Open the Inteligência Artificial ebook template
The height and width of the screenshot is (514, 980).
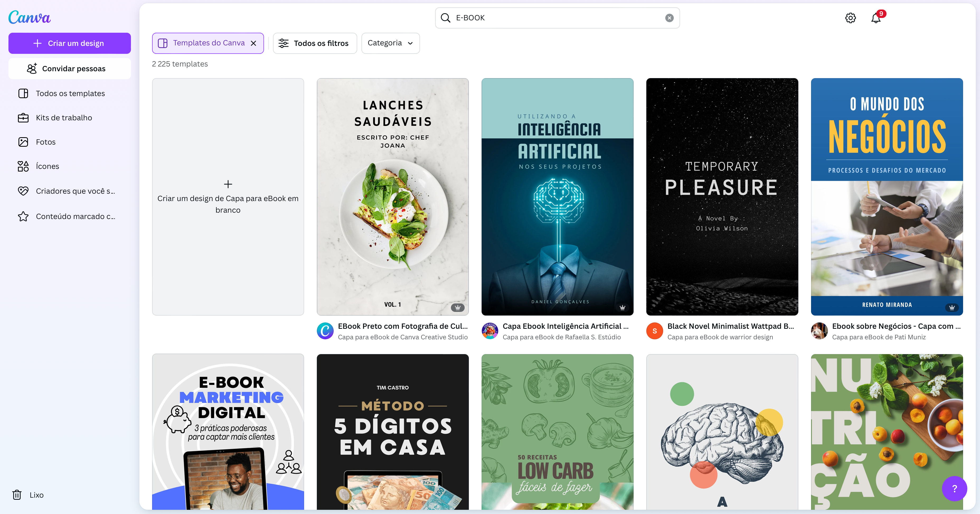tap(557, 197)
